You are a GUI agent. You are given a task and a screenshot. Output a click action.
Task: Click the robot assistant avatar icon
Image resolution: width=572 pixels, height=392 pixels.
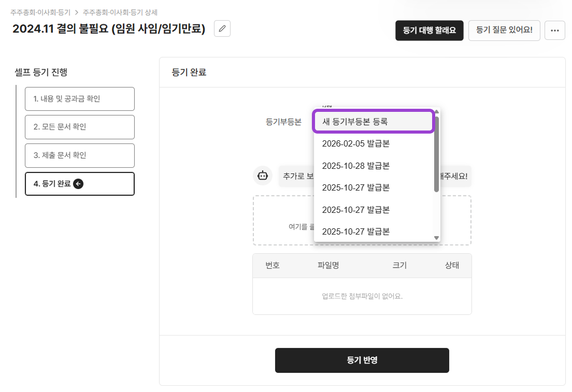coord(263,176)
